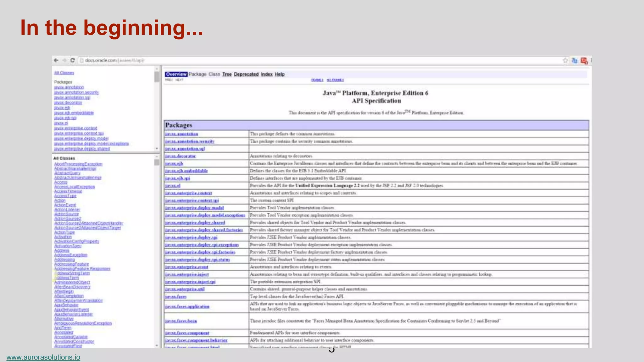The image size is (644, 362).
Task: Click the browser back arrow
Action: pos(56,60)
